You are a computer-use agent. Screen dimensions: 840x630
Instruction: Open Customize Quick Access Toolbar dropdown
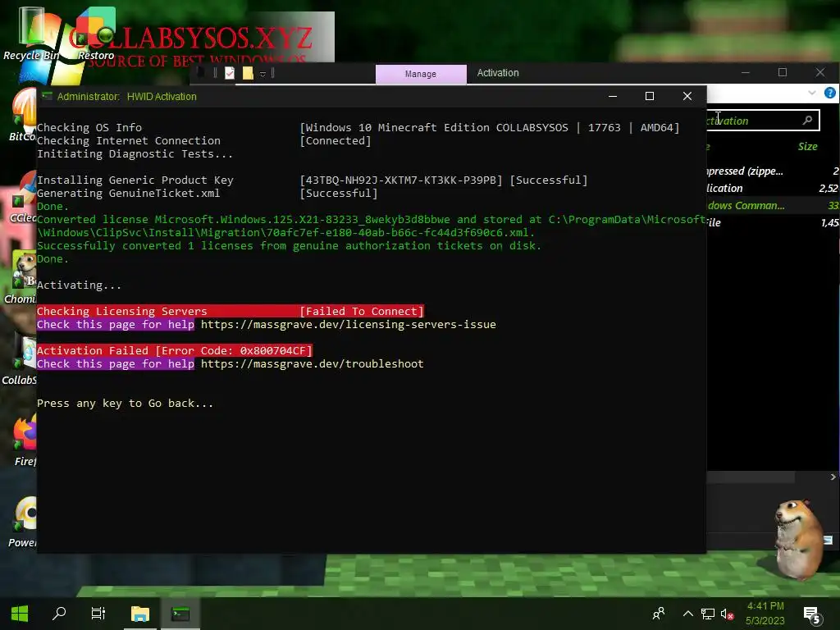tap(262, 74)
